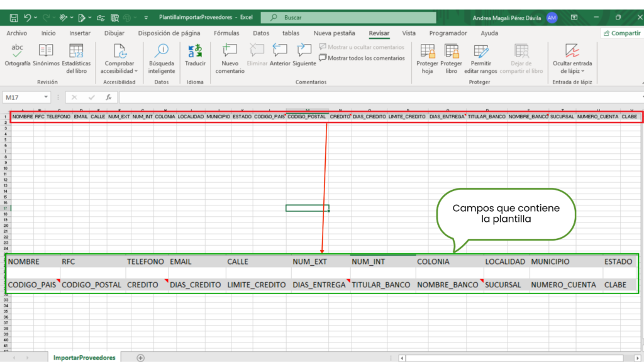
Task: Toggle Mostrar todos los comentarios
Action: point(362,58)
